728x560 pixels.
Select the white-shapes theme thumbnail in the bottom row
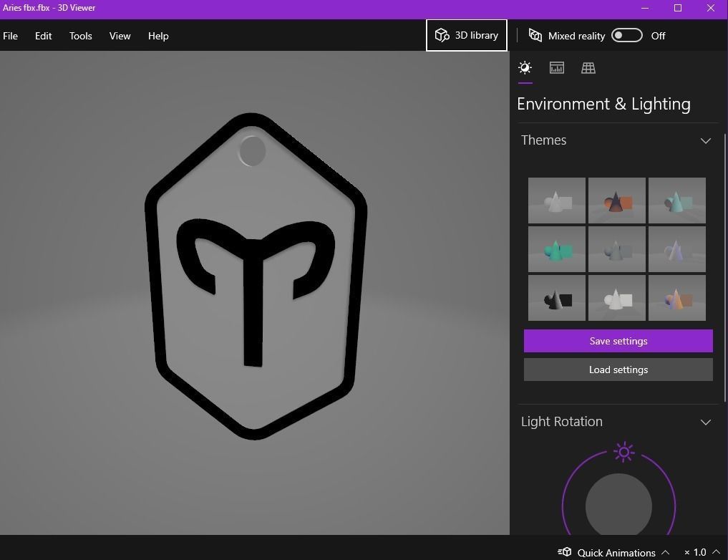pyautogui.click(x=616, y=298)
